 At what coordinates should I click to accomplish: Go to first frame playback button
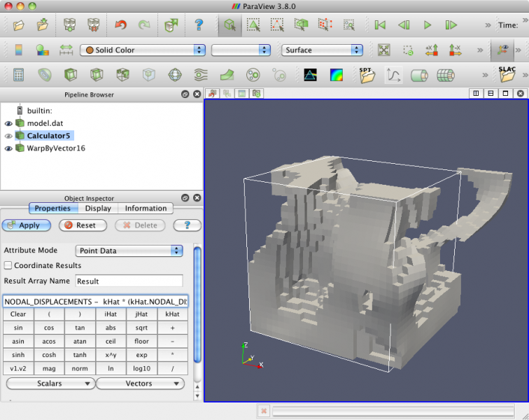pyautogui.click(x=380, y=25)
